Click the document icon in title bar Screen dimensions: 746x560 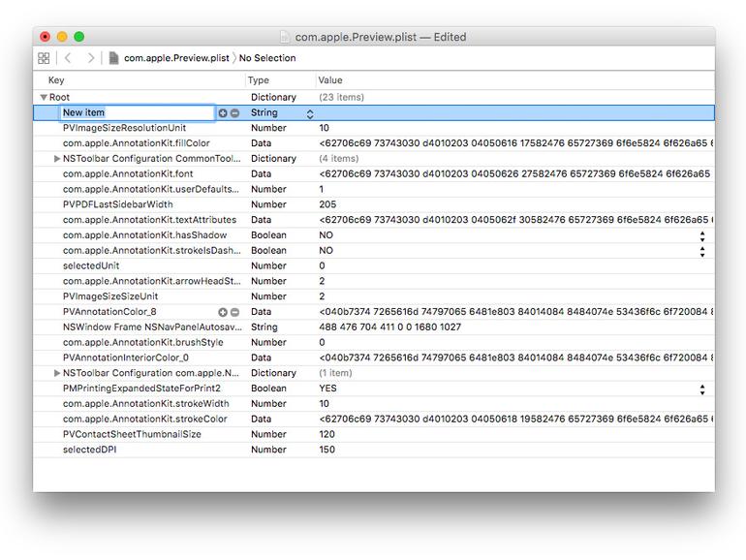pyautogui.click(x=284, y=37)
